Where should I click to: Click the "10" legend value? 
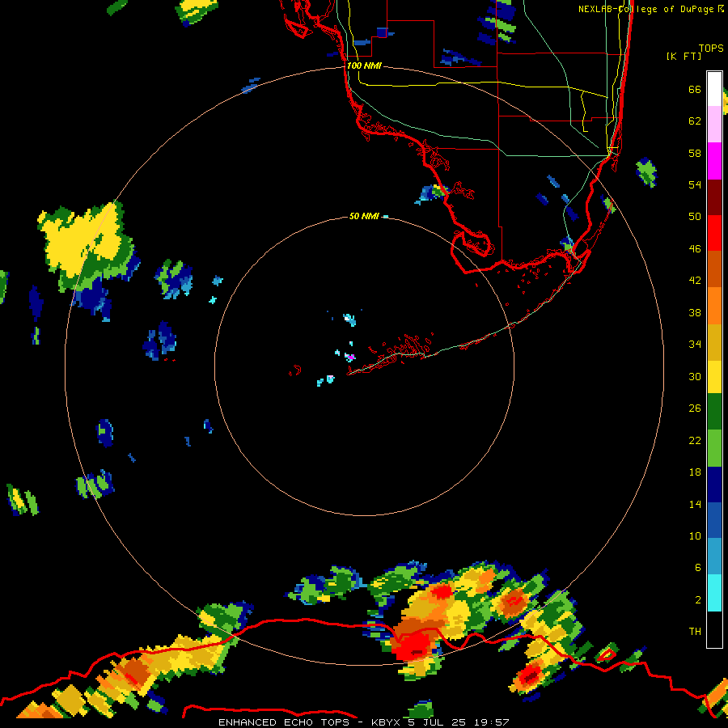point(695,535)
